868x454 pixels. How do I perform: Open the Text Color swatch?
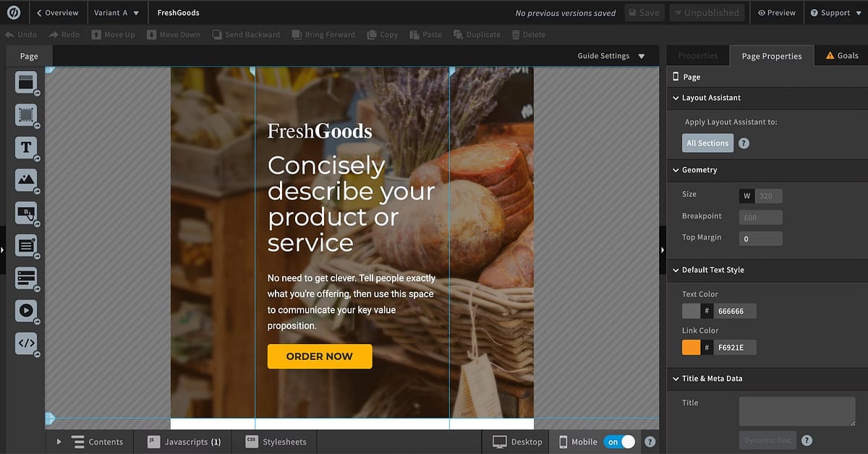click(692, 311)
